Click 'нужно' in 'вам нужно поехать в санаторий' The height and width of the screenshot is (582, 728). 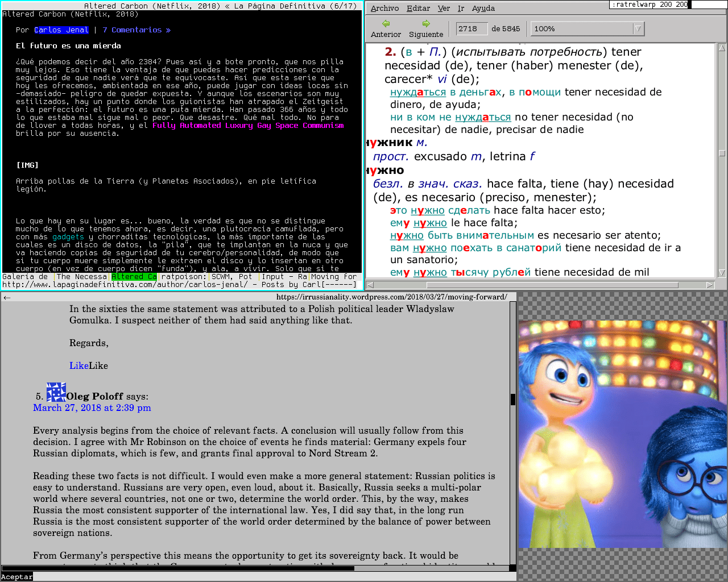430,248
